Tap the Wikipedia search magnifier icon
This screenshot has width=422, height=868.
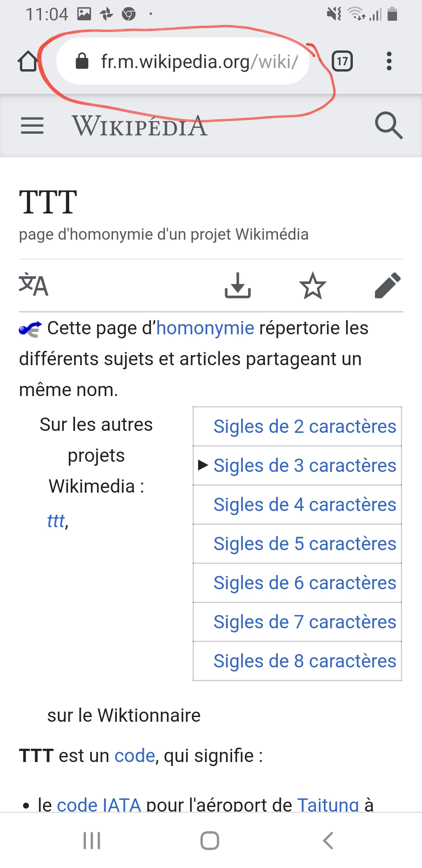tap(388, 126)
